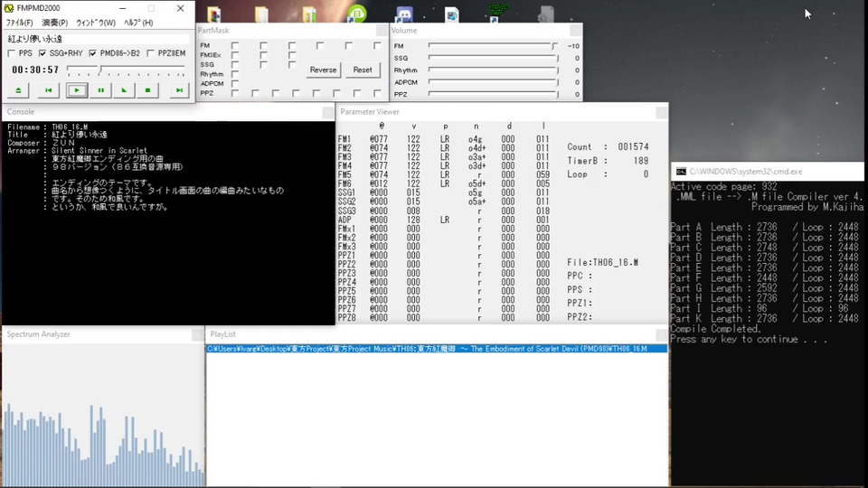Uncheck the SSG+RHY option
The image size is (868, 488).
point(42,53)
